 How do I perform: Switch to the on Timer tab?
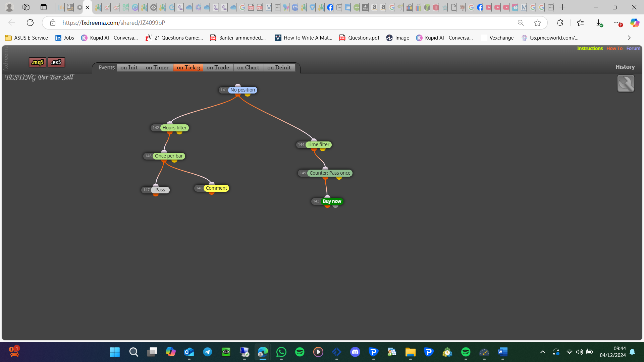[157, 68]
